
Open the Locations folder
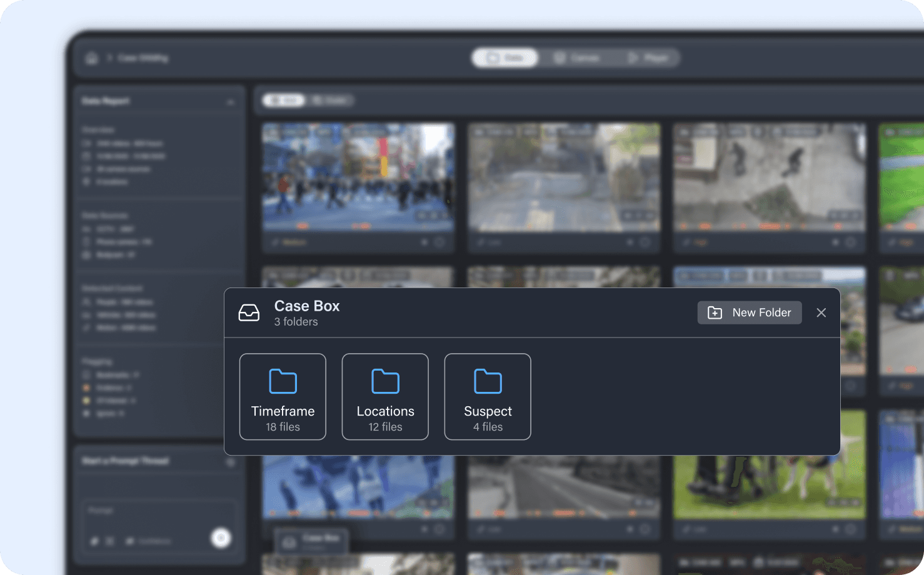pyautogui.click(x=385, y=397)
